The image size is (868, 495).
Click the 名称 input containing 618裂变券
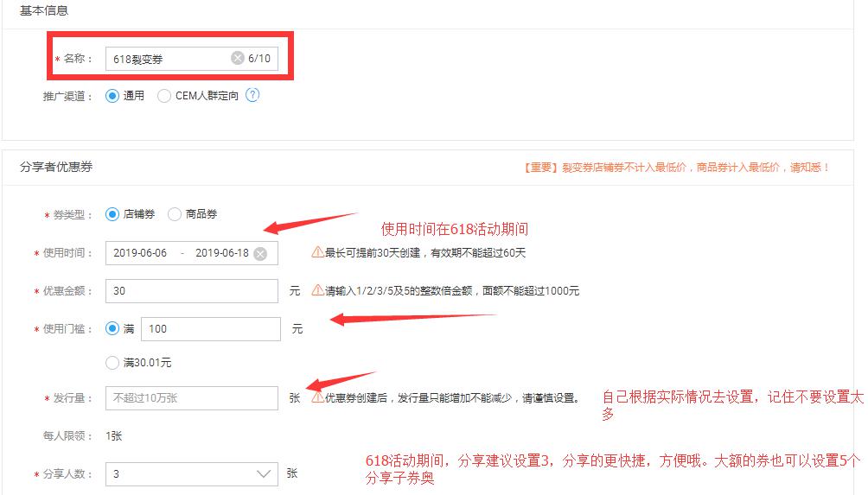coord(192,58)
